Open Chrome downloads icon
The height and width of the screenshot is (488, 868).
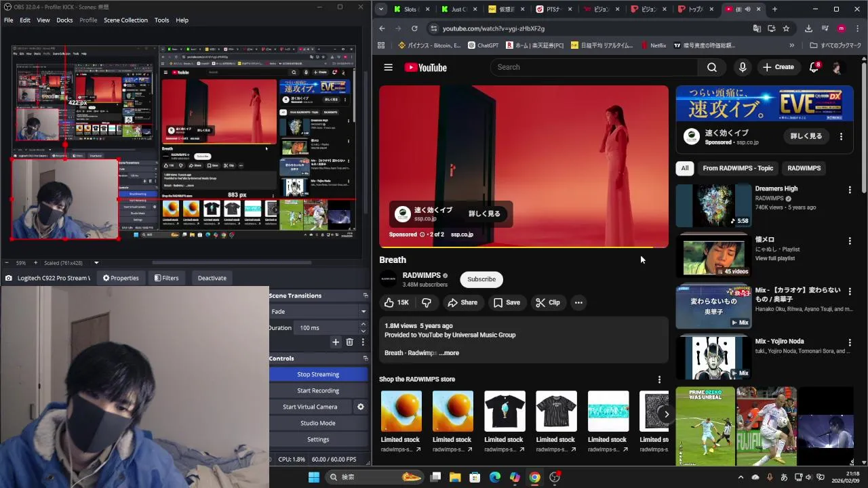pyautogui.click(x=808, y=28)
